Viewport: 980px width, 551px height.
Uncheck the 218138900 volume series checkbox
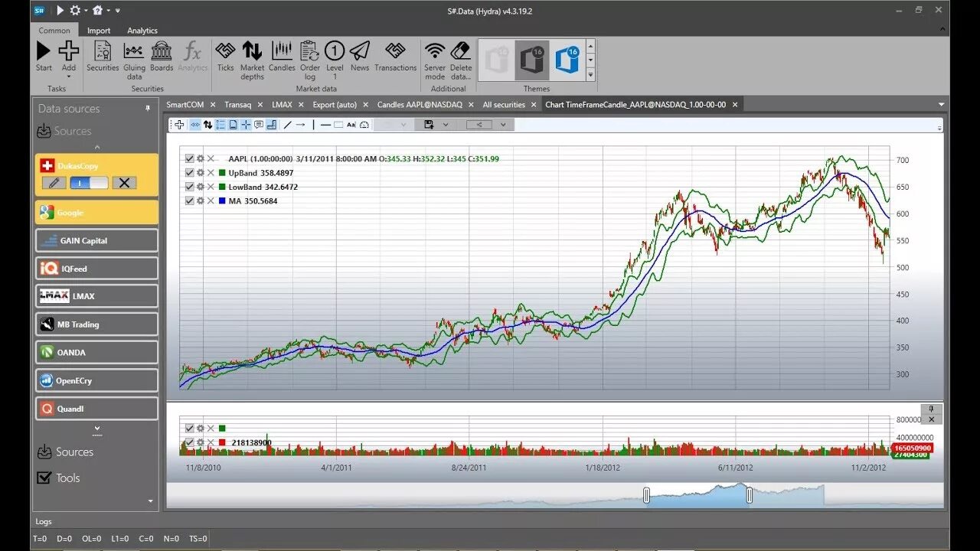coord(189,442)
